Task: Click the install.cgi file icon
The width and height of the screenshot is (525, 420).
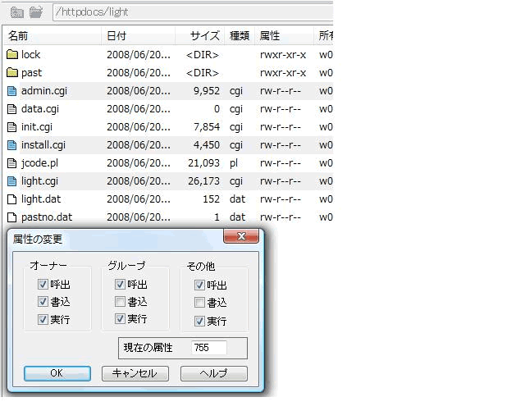Action: (x=11, y=145)
